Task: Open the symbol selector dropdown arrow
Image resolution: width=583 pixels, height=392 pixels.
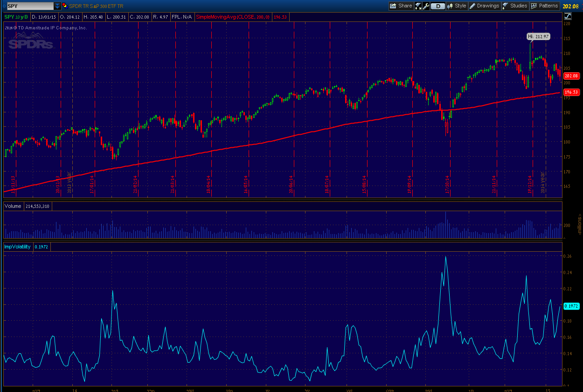Action: point(57,6)
